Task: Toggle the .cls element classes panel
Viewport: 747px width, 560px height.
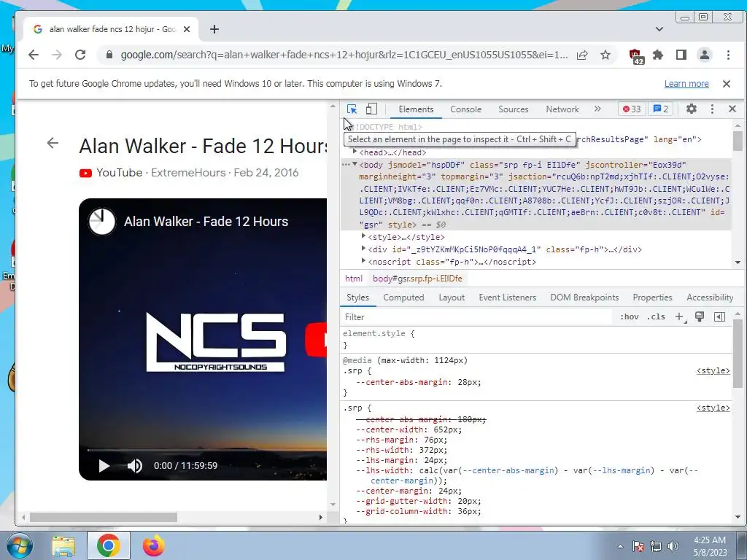Action: pyautogui.click(x=656, y=316)
